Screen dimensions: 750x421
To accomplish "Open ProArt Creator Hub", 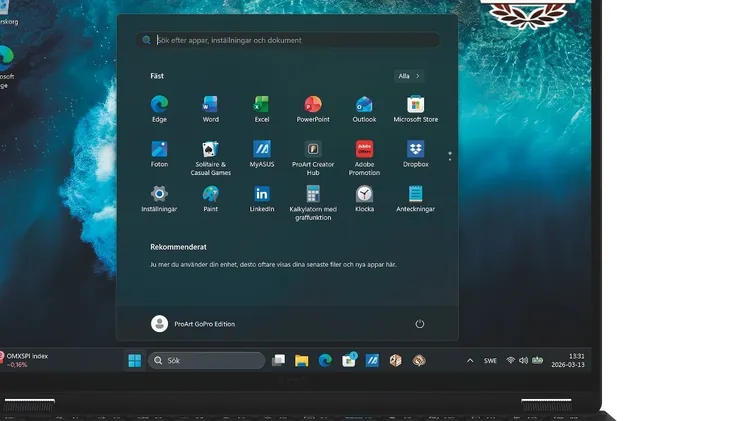I will (313, 158).
